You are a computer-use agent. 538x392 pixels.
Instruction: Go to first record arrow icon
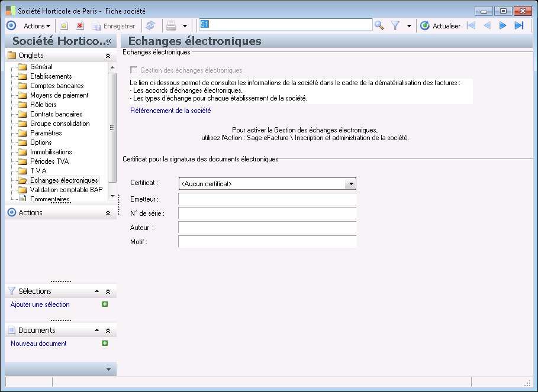tap(471, 25)
